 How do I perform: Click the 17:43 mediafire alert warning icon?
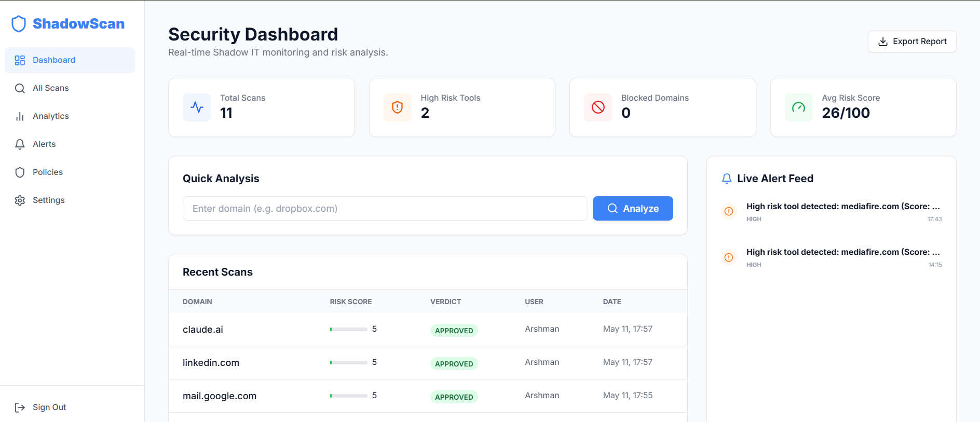pos(729,211)
